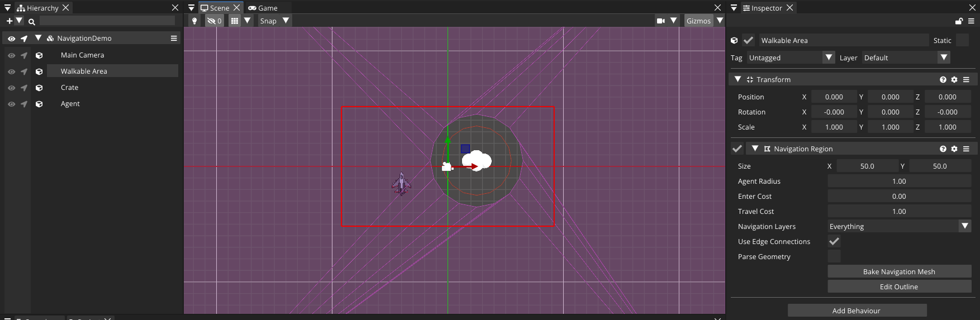
Task: Toggle the Gizmos button
Action: (698, 21)
